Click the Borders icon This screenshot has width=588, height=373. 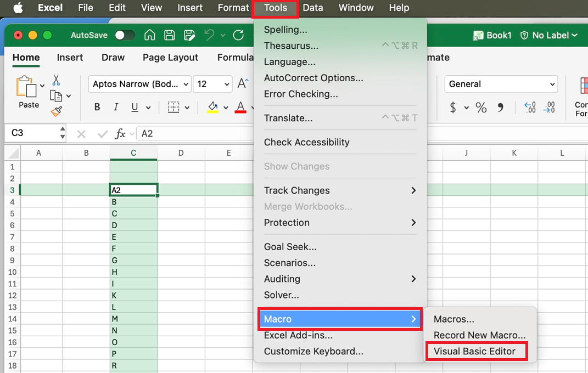pos(173,107)
